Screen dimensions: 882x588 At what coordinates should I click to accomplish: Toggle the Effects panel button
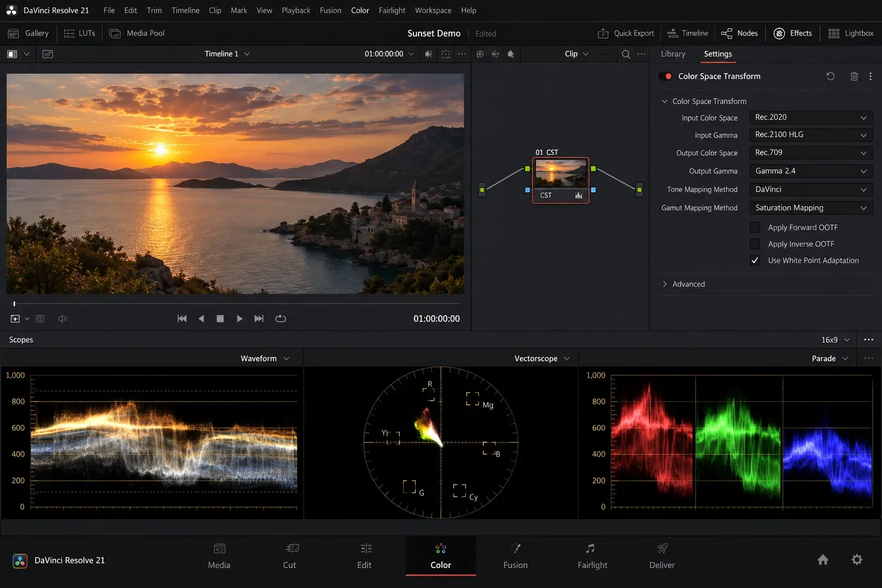793,33
